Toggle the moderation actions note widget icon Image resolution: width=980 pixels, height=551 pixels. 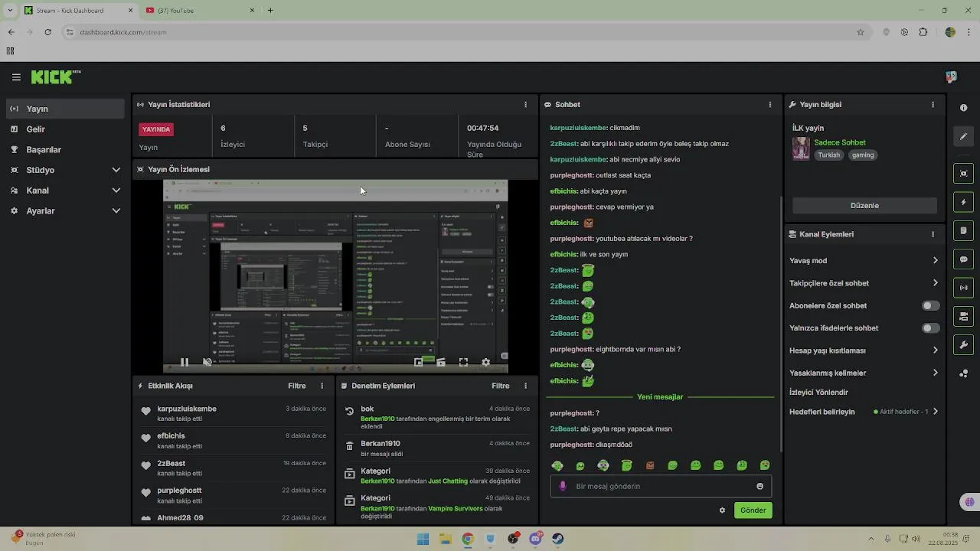click(963, 230)
